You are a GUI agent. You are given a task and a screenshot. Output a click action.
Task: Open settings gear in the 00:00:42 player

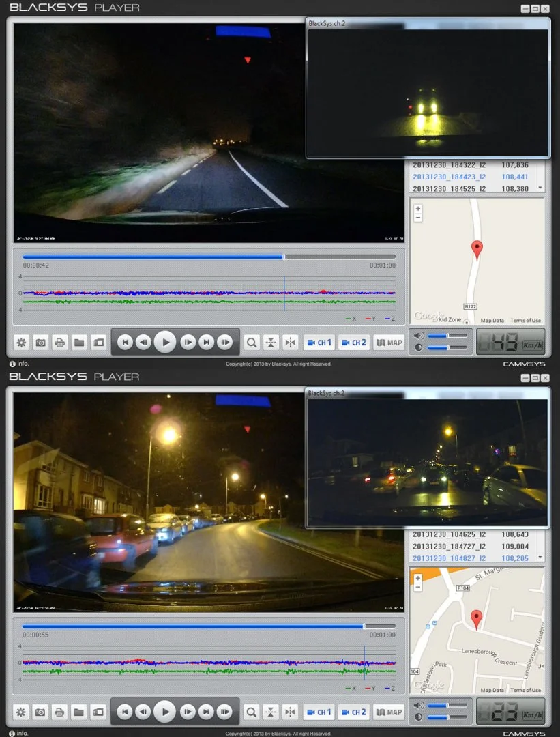(x=21, y=343)
